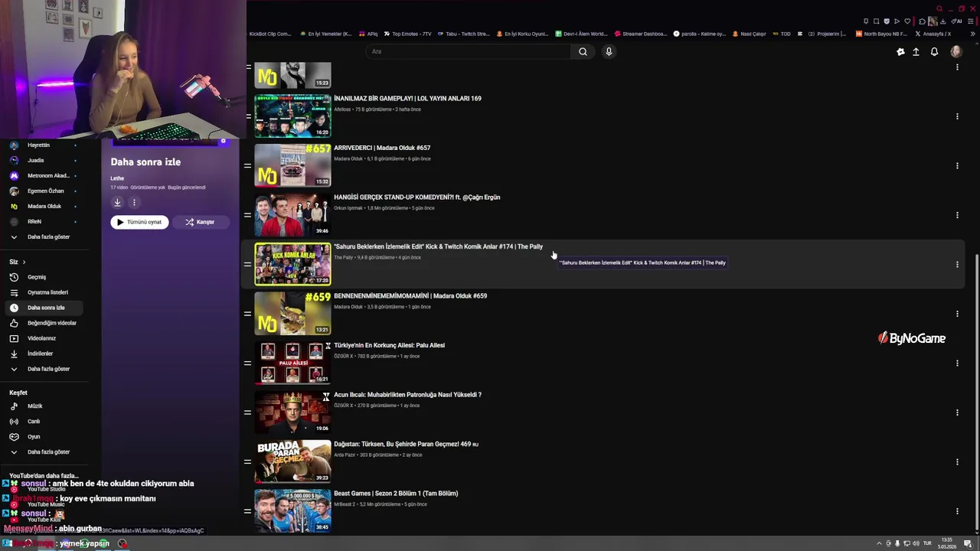Switch to KickBot Clip Com... browser tab
Screen dimensions: 980x551
(x=270, y=34)
